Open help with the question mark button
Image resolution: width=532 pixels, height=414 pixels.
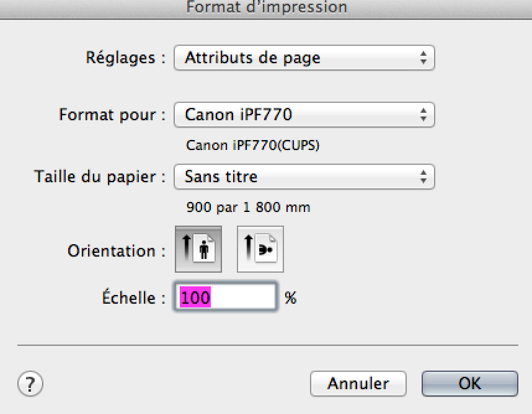[30, 384]
